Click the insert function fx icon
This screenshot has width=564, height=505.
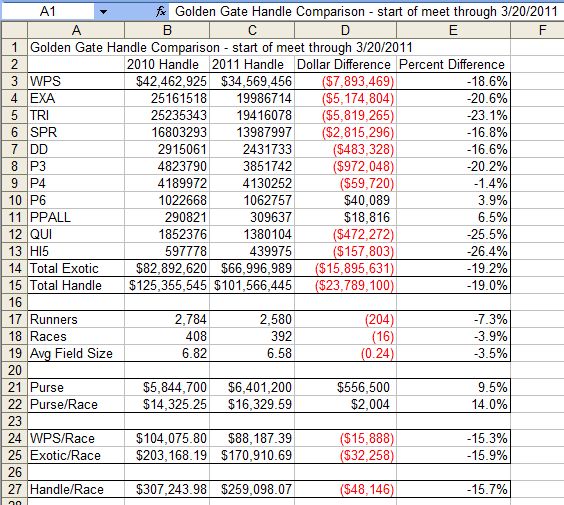161,12
